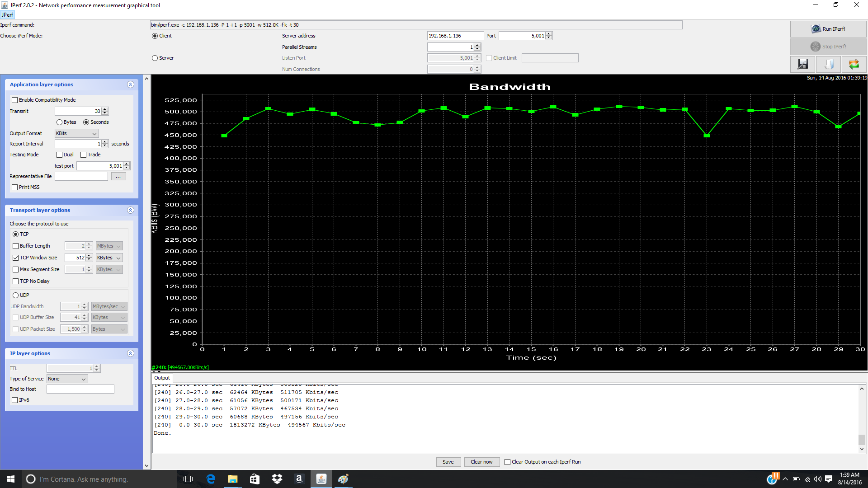
Task: Collapse Transport layer options panel
Action: [130, 210]
